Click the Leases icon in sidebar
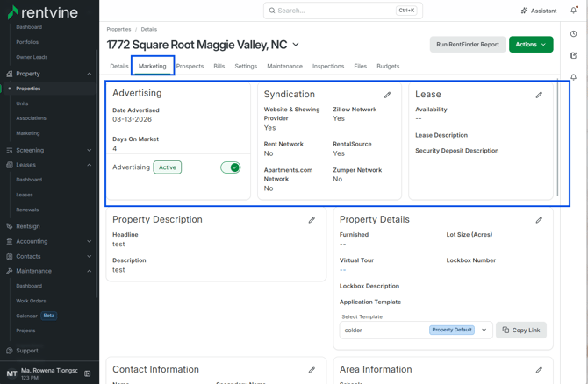The height and width of the screenshot is (384, 588). pos(10,165)
